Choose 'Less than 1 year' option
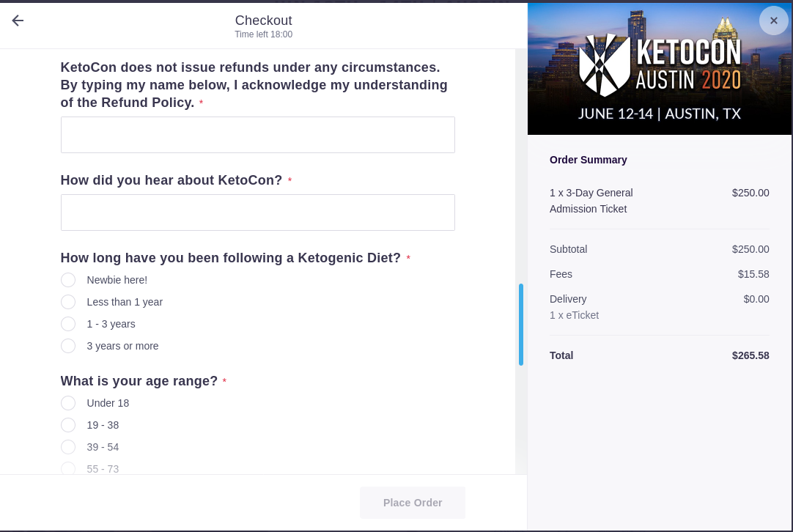Screen dimensions: 793x532 [x=67, y=302]
